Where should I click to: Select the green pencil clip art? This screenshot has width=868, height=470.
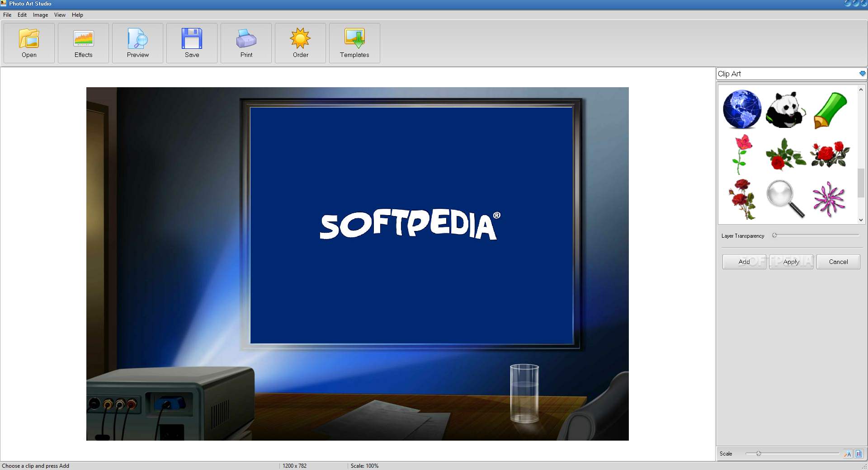[x=830, y=110]
